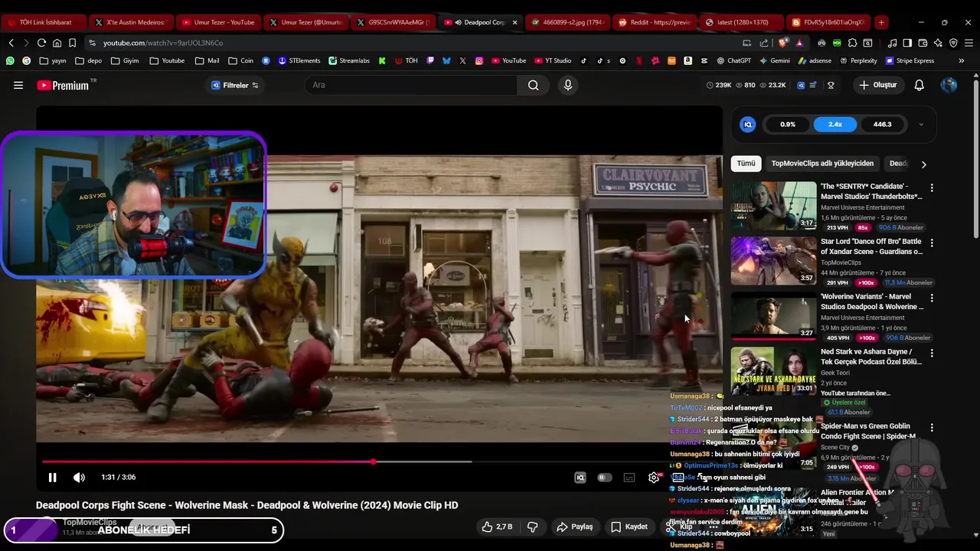Open a new browser tab with plus button

coord(881,22)
